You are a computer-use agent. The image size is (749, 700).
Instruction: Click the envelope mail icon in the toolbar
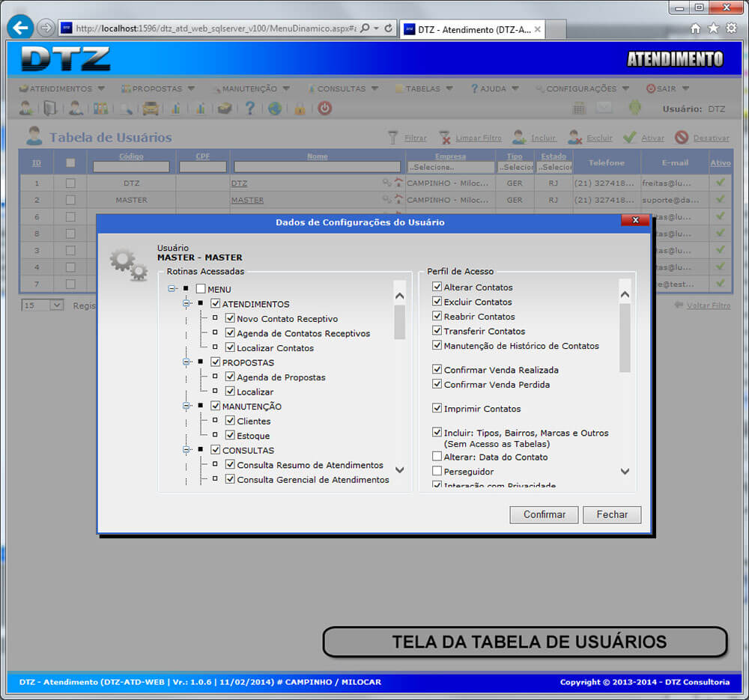(604, 108)
